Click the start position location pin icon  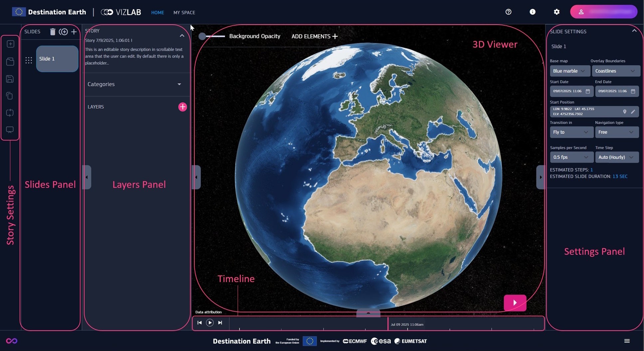625,112
